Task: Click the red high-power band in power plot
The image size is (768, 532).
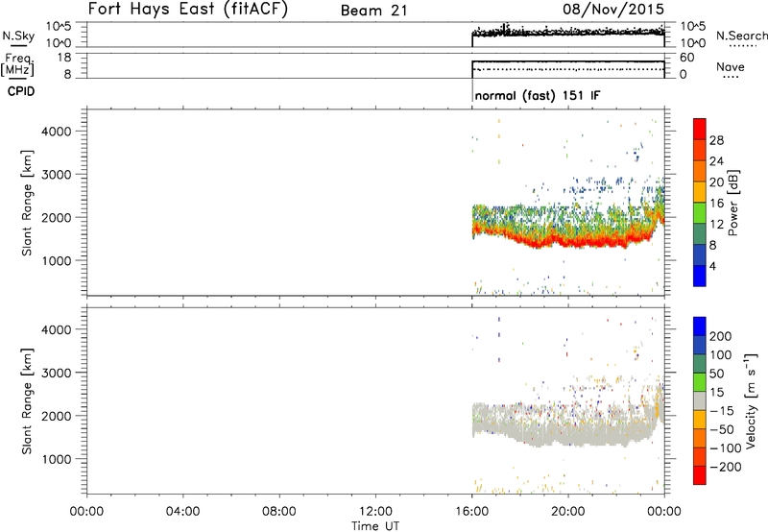Action: pos(568,240)
